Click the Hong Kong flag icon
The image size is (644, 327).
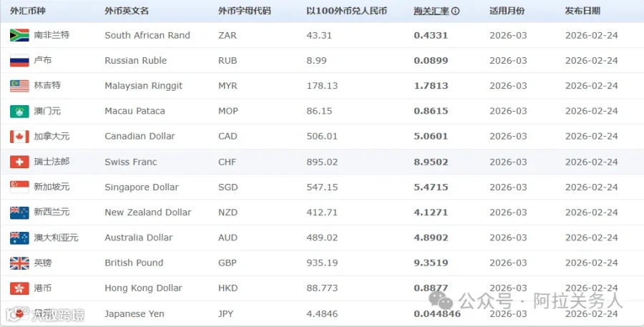[x=19, y=288]
